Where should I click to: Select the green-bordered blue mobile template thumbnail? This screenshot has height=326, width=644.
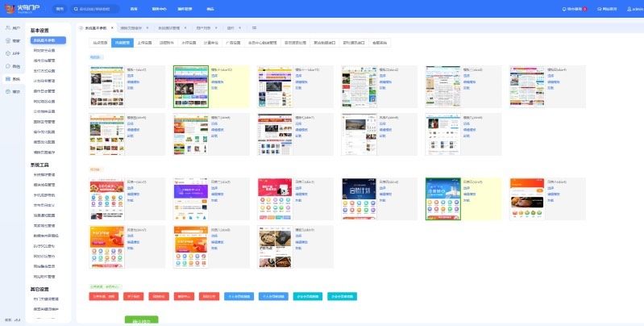443,199
